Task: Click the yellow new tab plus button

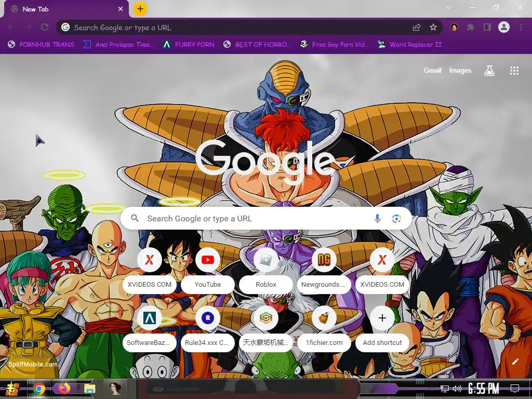Action: tap(140, 9)
